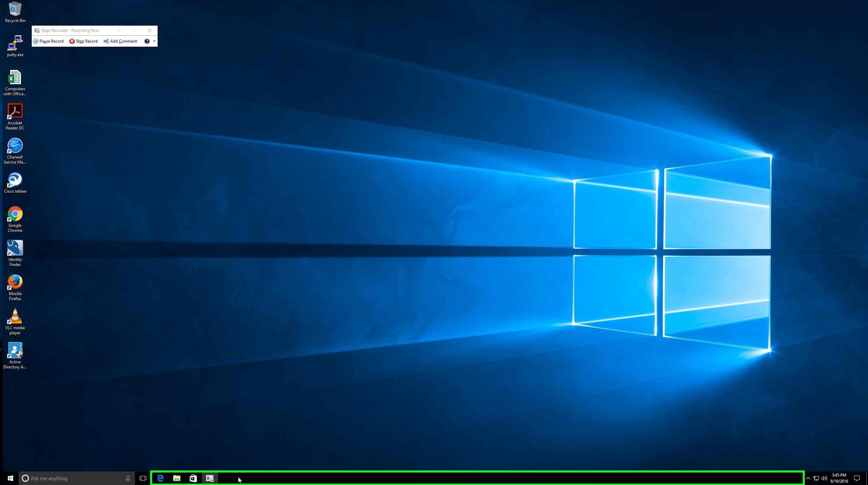Open Task View from the taskbar
868x485 pixels.
143,478
